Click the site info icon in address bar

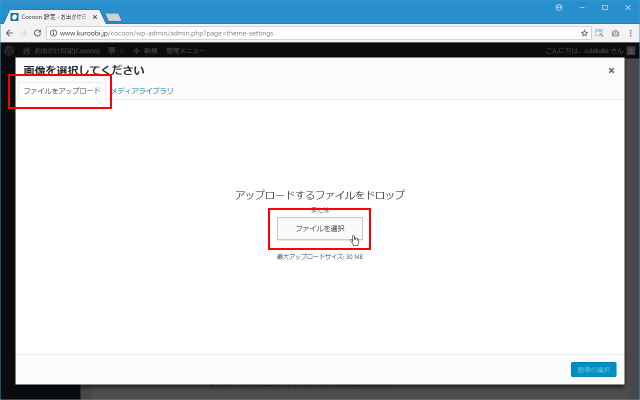pos(53,33)
